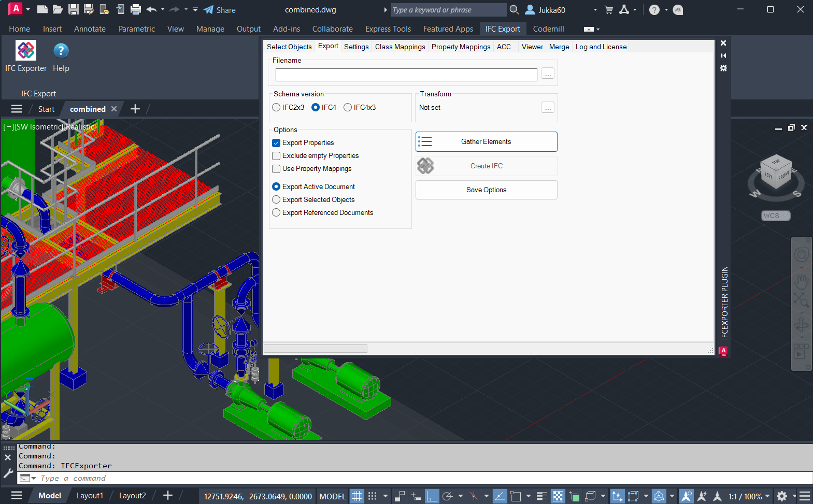Click the Open file folder icon
This screenshot has height=504, width=813.
click(58, 9)
